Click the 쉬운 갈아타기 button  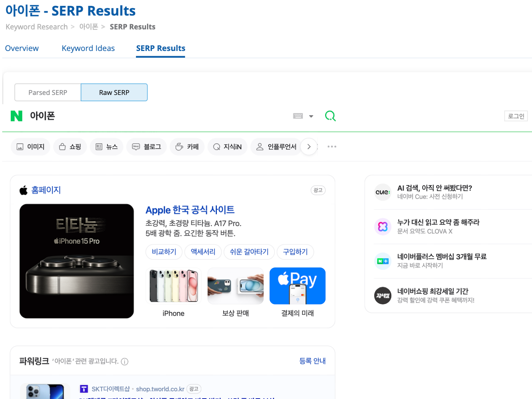249,252
